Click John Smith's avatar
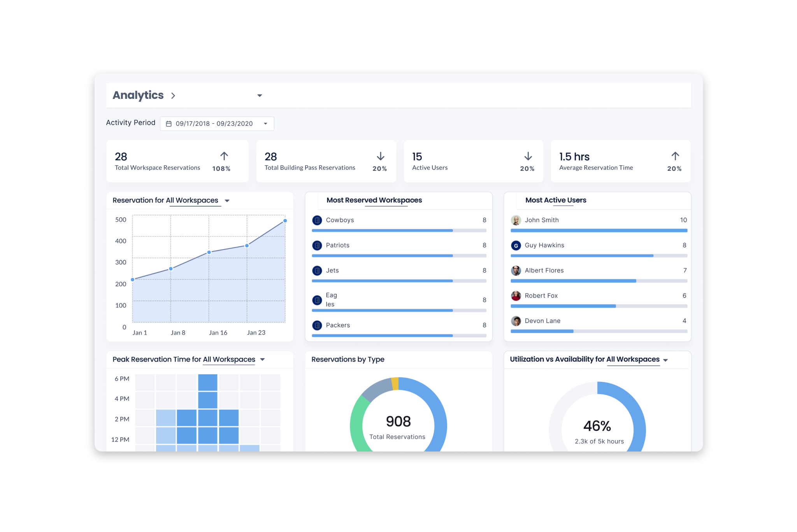Screen dimensions: 797x532 tap(516, 220)
